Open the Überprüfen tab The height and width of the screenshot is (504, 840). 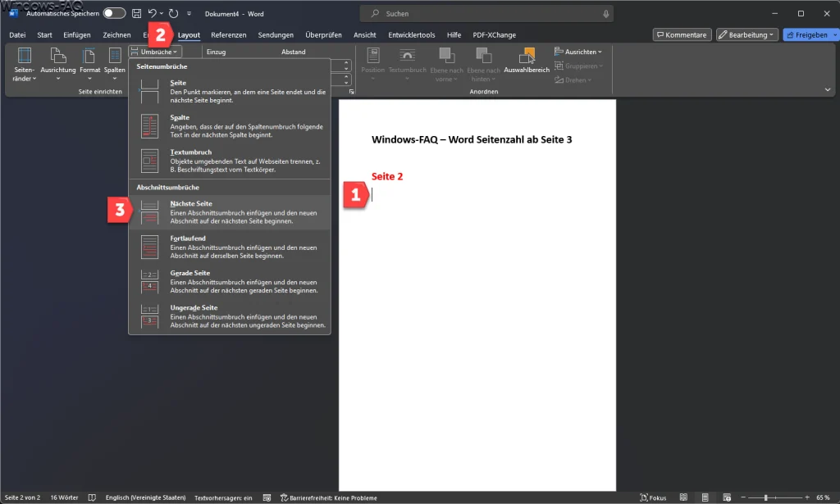click(323, 34)
